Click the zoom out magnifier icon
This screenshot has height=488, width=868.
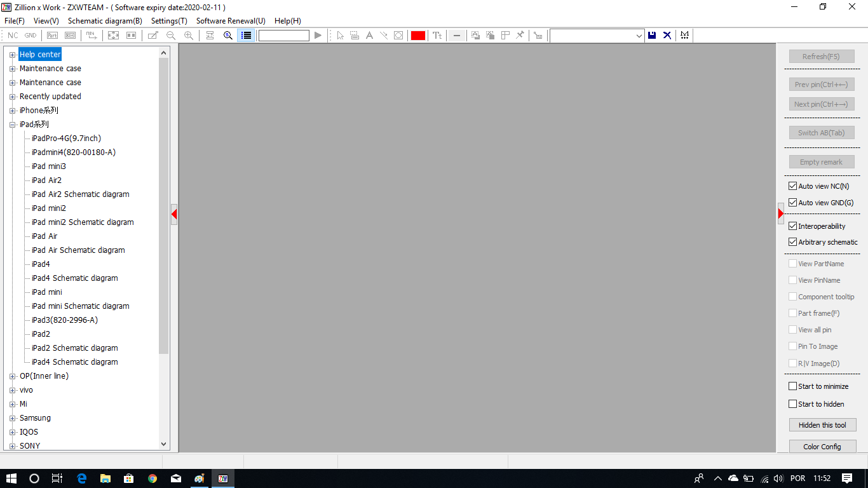171,36
